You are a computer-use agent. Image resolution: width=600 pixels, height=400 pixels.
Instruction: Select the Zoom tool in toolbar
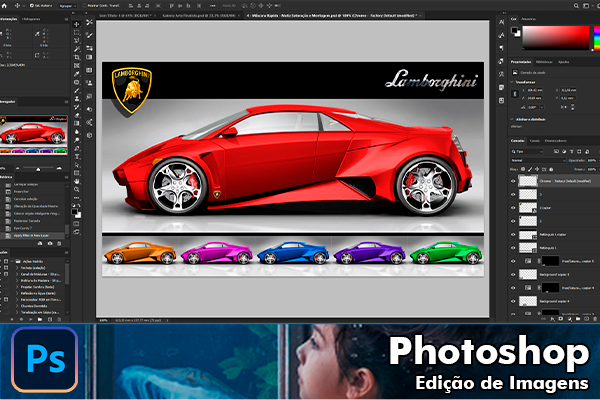[x=77, y=189]
